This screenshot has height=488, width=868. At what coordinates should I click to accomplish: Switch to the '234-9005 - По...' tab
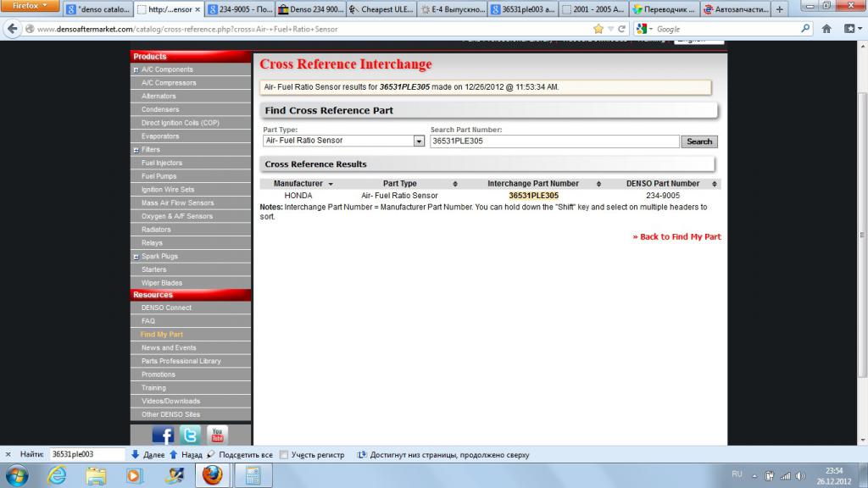[x=240, y=9]
